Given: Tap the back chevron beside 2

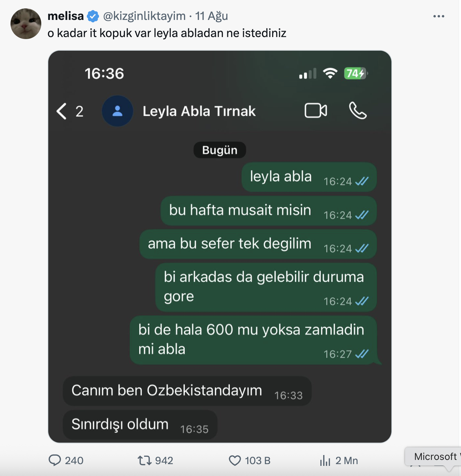Looking at the screenshot, I should 62,111.
